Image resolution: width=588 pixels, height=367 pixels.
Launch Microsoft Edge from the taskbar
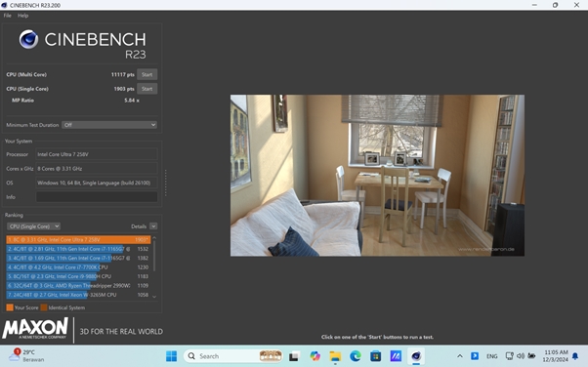click(356, 356)
